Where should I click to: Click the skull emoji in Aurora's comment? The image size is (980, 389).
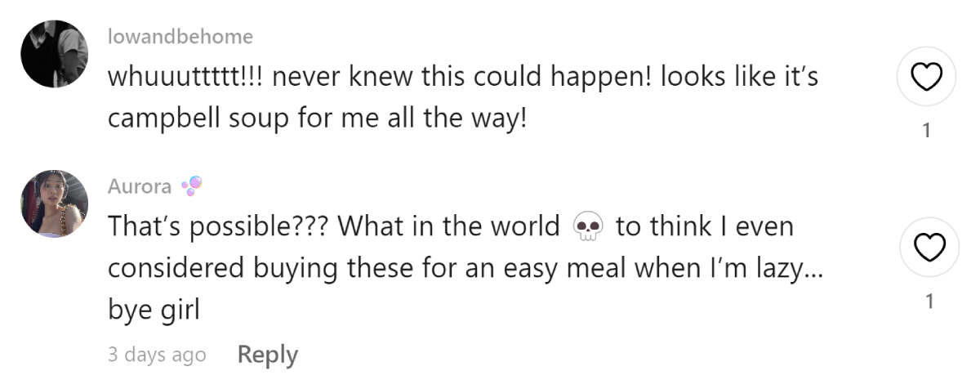coord(588,226)
